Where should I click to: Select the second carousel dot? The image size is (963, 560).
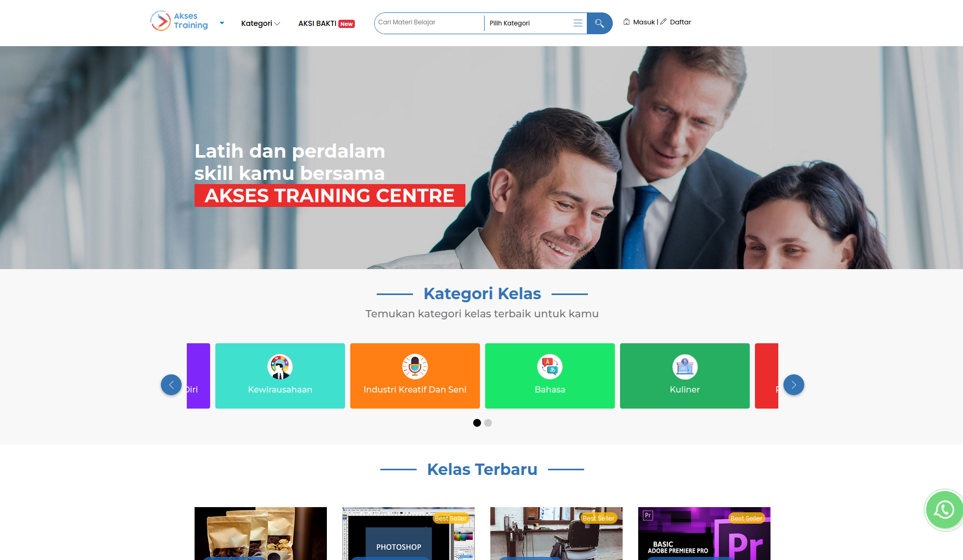[488, 423]
